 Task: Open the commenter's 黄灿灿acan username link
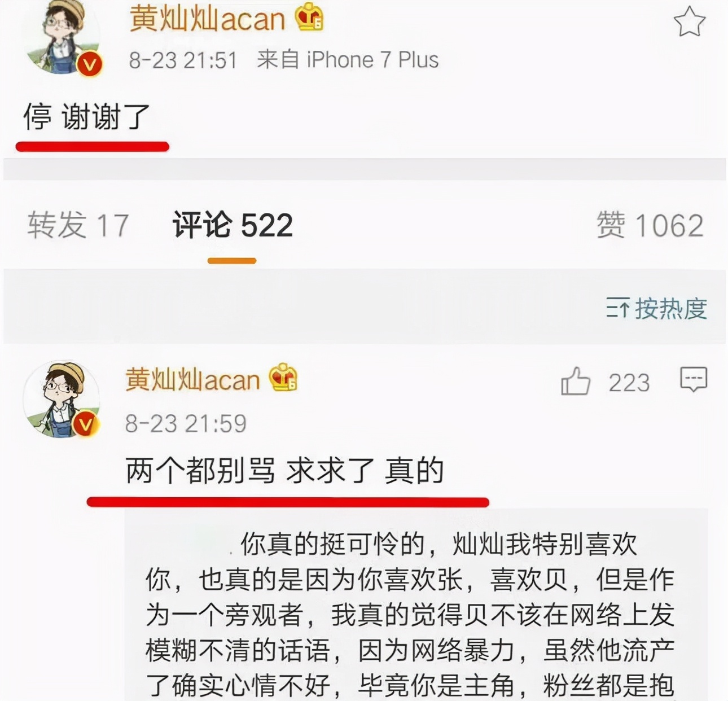[192, 379]
